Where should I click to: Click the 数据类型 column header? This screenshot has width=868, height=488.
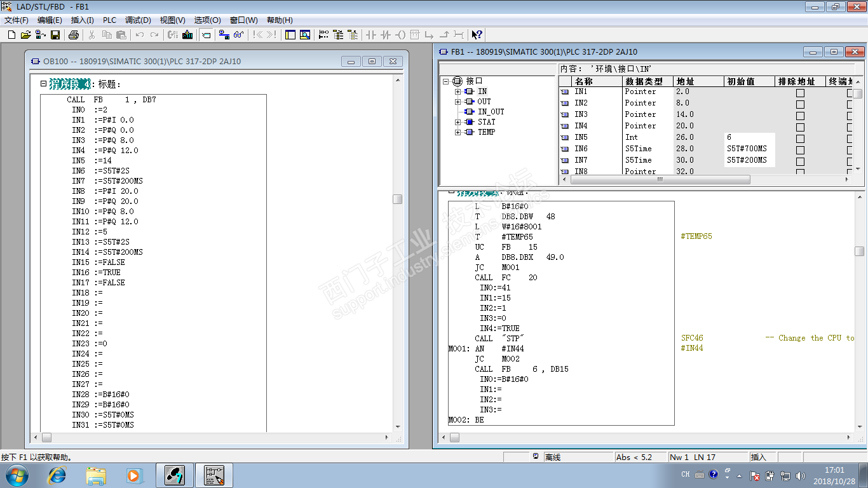(x=648, y=81)
